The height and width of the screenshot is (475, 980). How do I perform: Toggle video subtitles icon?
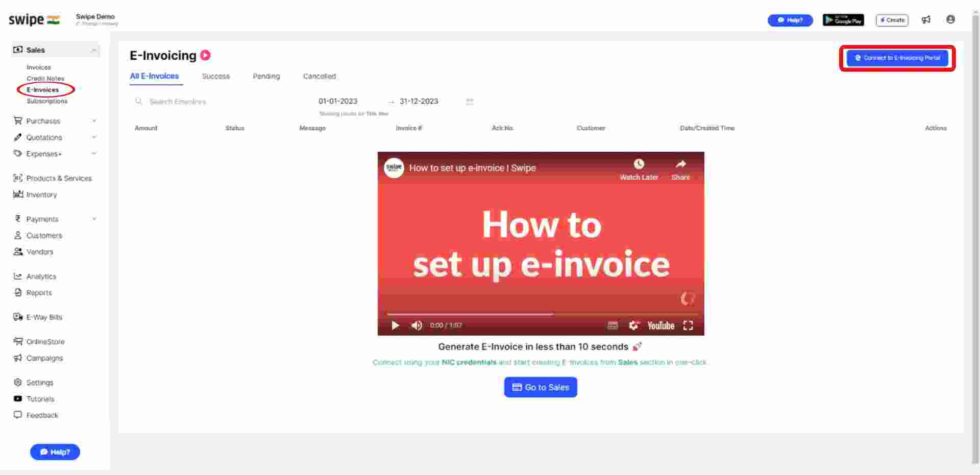613,325
